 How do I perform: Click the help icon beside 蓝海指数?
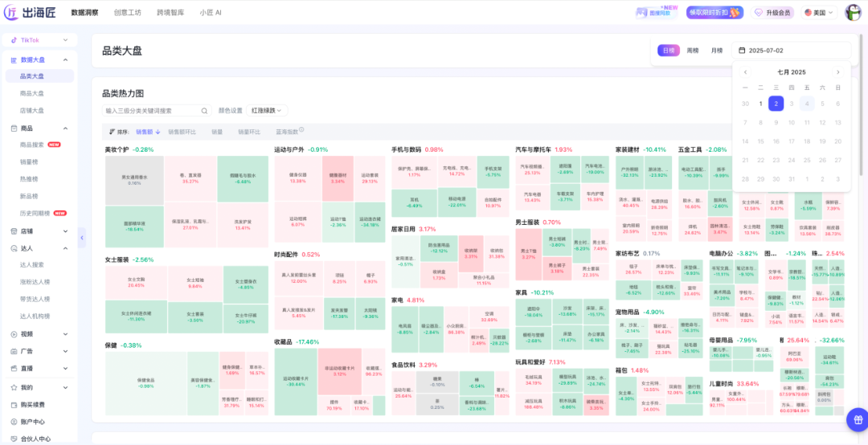(x=301, y=131)
